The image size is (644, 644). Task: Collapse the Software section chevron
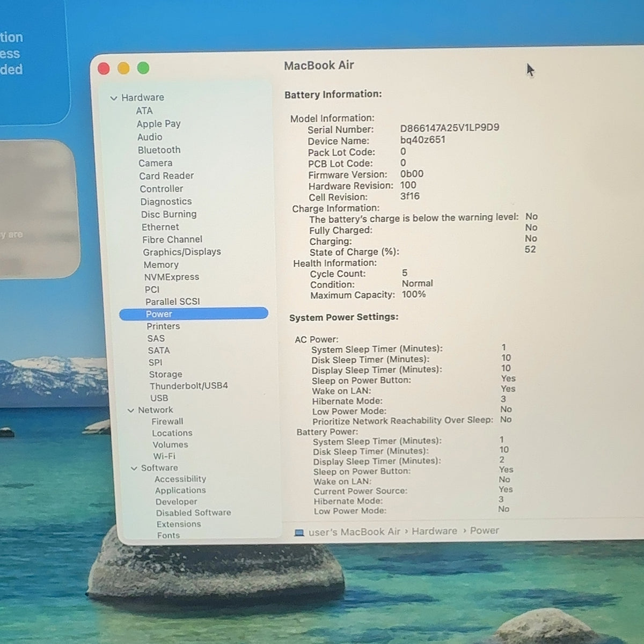pos(134,469)
